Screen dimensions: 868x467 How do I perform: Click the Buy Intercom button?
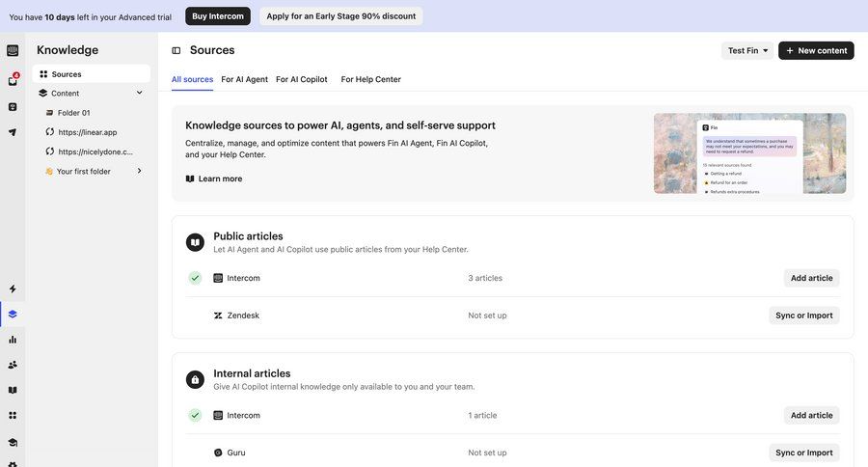tap(218, 16)
